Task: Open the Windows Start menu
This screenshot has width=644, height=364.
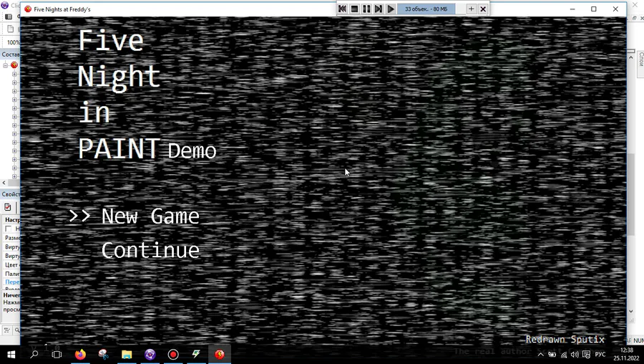Action: pos(11,354)
